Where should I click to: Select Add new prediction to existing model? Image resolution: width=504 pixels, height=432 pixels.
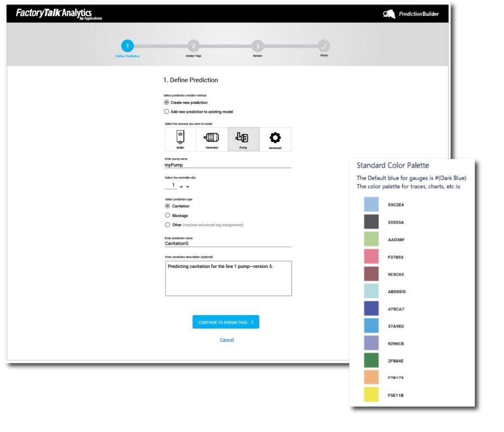pyautogui.click(x=166, y=112)
